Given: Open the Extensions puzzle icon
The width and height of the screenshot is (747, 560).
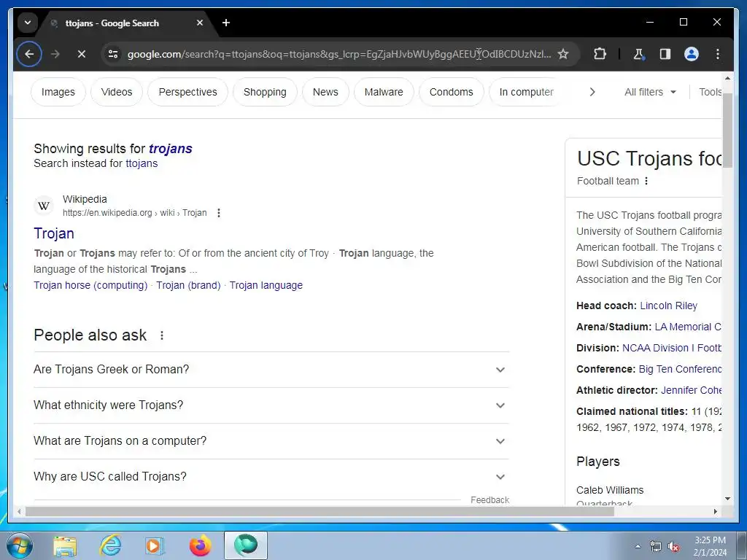Looking at the screenshot, I should 600,54.
